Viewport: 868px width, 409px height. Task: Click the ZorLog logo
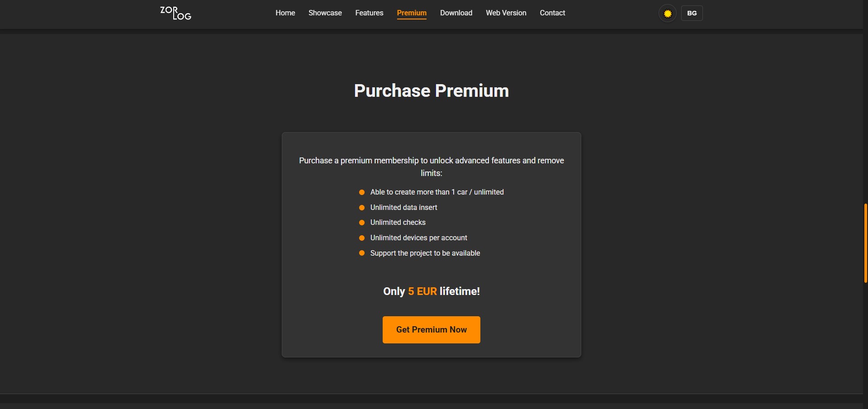(175, 13)
